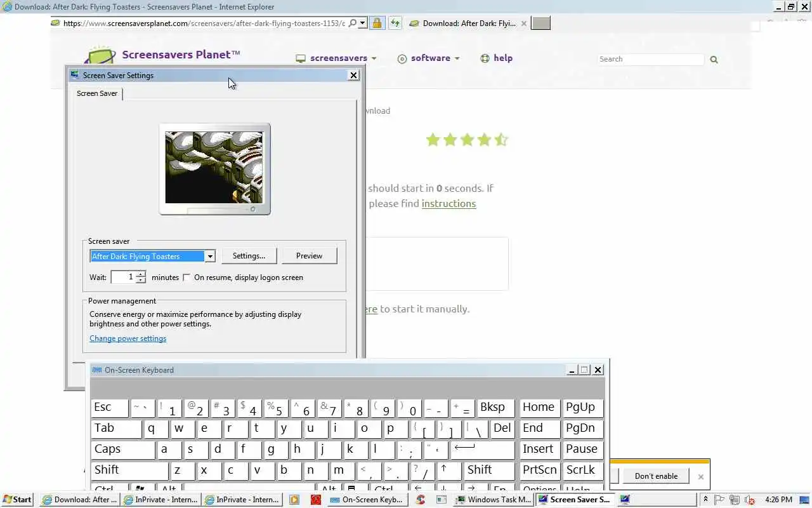Click the Action Center flag tray icon

coord(719,500)
